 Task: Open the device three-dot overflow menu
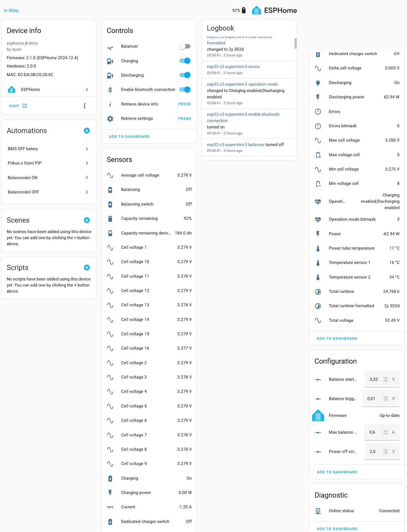[84, 106]
